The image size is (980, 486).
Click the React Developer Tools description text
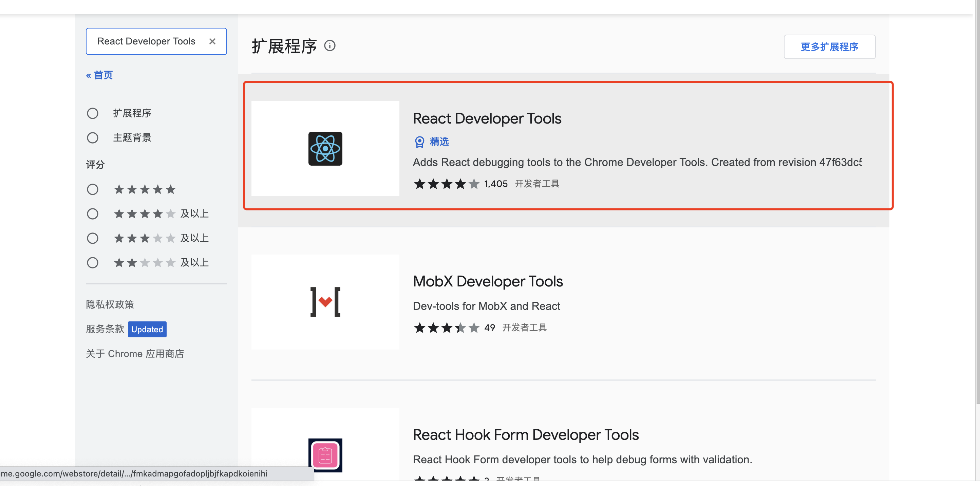(638, 163)
